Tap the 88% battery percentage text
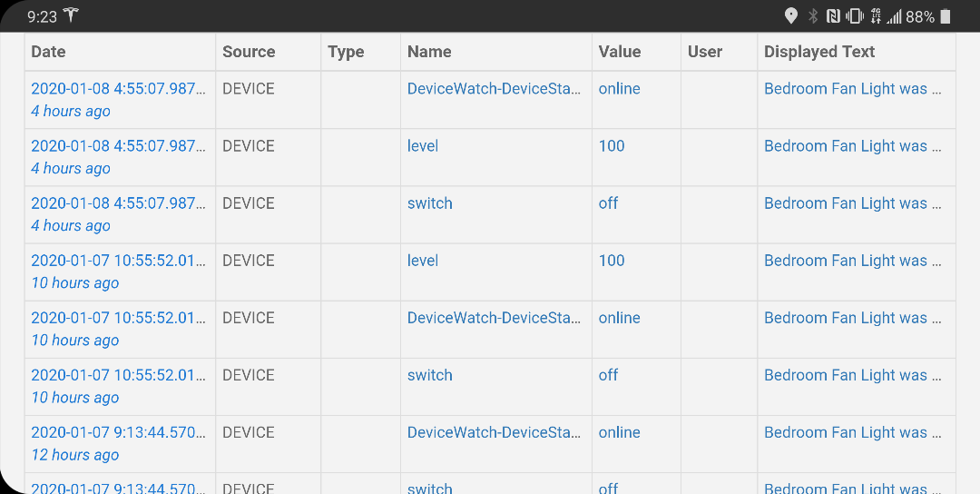This screenshot has height=494, width=980. point(920,17)
